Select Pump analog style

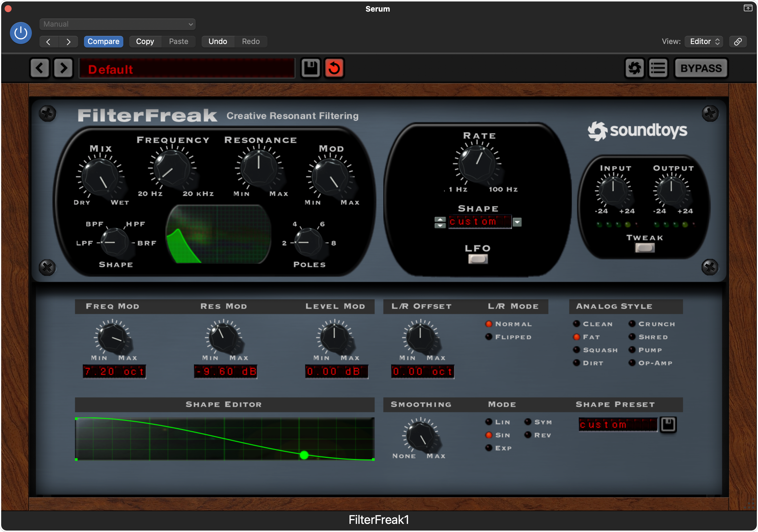(632, 350)
